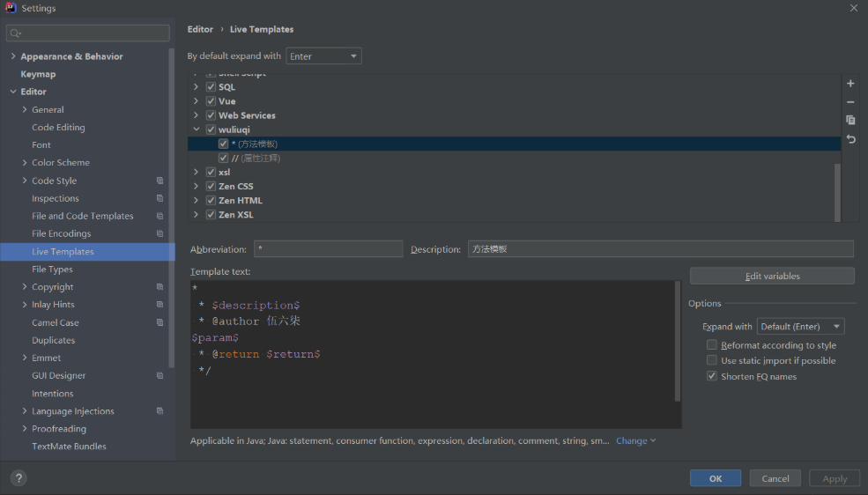Focus the settings search field
This screenshot has width=868, height=495.
(x=88, y=33)
